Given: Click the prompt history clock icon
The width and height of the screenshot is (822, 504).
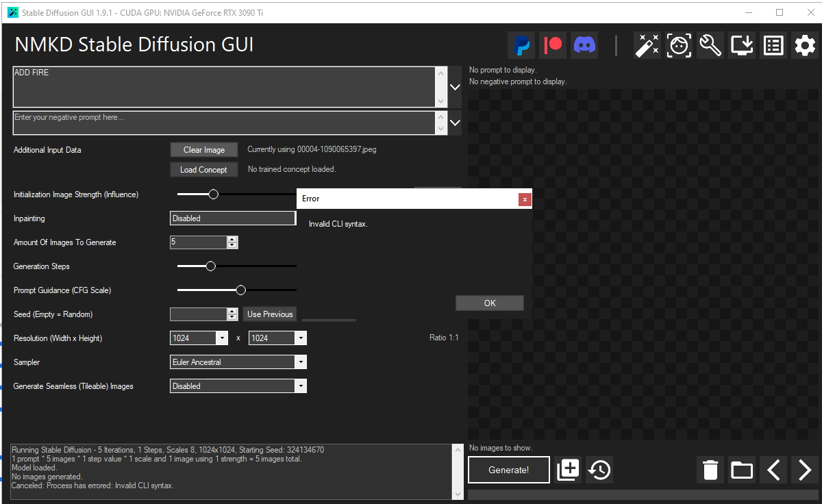Looking at the screenshot, I should 599,470.
